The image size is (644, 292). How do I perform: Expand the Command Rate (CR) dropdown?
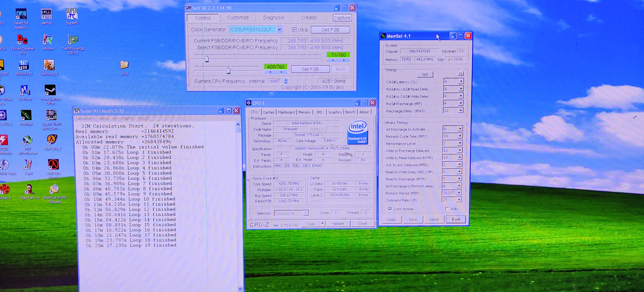(459, 200)
